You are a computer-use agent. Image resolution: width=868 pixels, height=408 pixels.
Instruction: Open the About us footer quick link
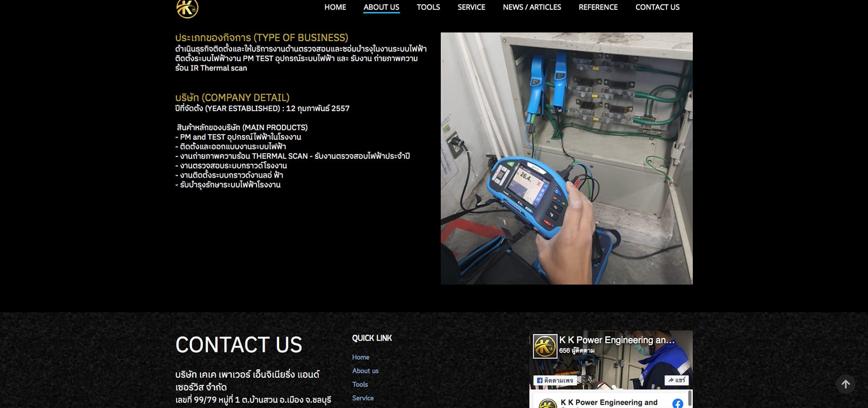click(x=365, y=371)
